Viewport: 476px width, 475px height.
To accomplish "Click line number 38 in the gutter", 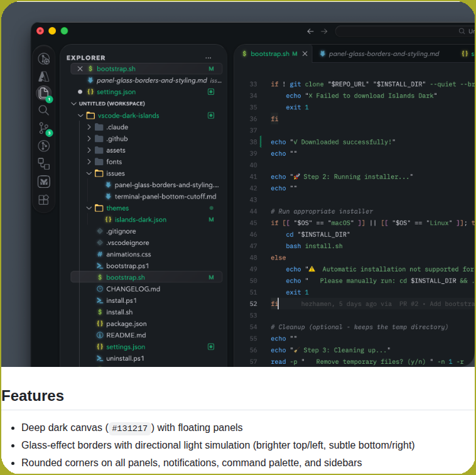I will pyautogui.click(x=253, y=142).
